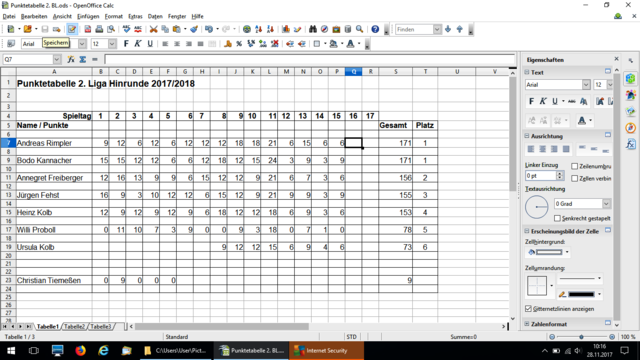Expand the sidebar Arial font dropdown
Viewport: 640px width, 360px height.
click(586, 84)
